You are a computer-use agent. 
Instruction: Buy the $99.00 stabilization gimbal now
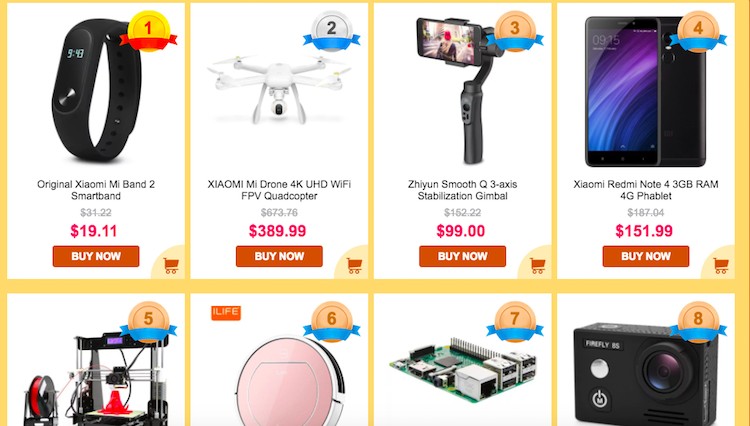(x=462, y=256)
